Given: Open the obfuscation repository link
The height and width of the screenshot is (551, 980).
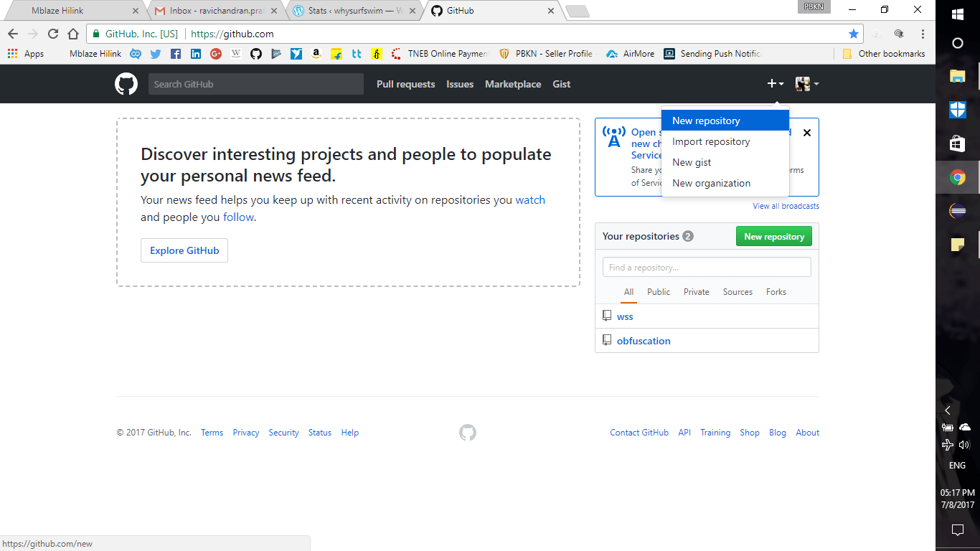Looking at the screenshot, I should coord(644,341).
